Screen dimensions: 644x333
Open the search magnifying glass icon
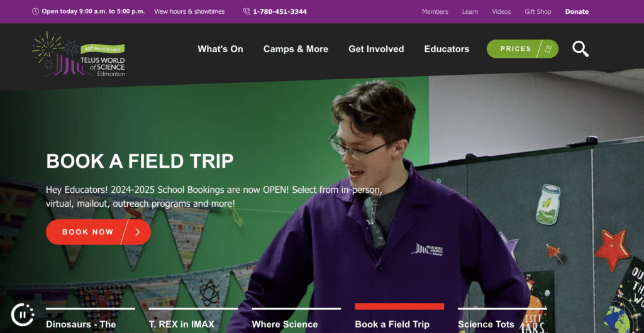580,49
